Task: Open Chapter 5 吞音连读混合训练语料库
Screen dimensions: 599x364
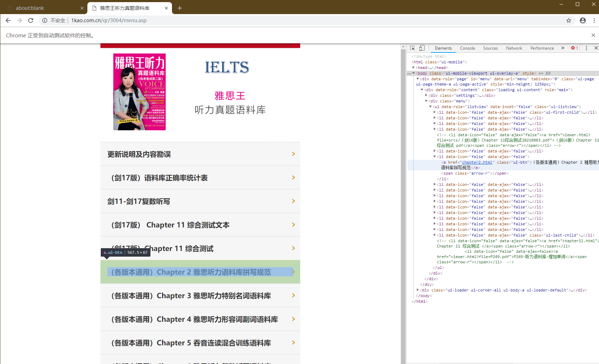Action: click(200, 343)
